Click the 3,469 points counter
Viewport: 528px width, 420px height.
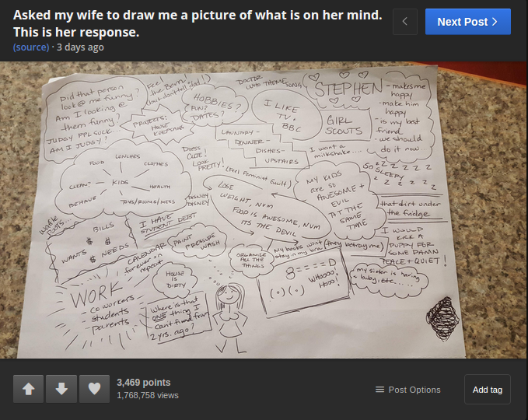click(143, 383)
